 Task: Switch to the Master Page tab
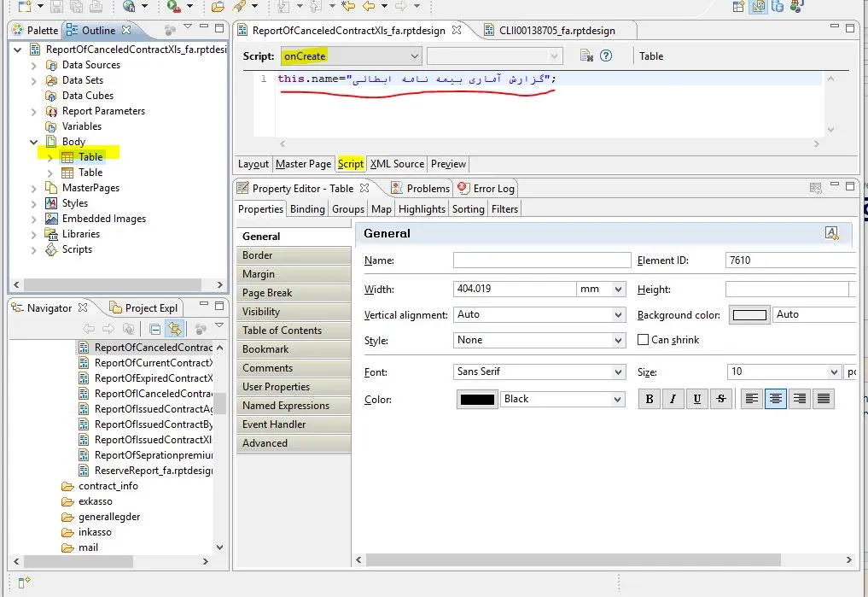coord(303,164)
